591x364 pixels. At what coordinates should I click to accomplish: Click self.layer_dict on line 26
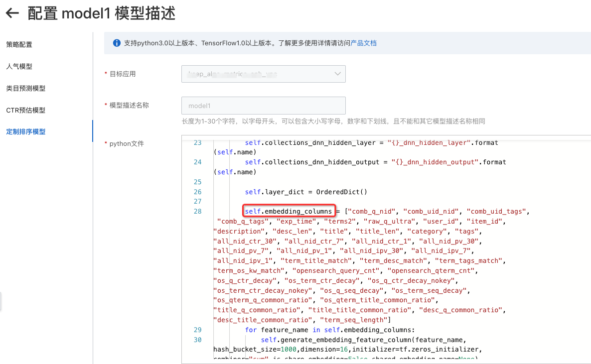tap(275, 192)
